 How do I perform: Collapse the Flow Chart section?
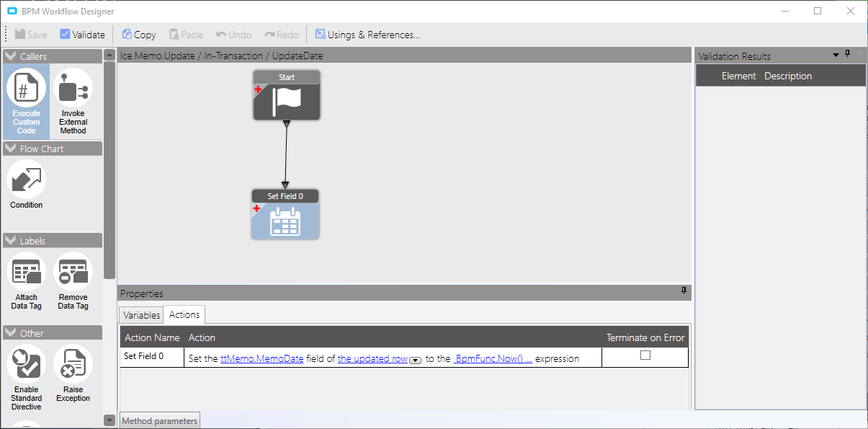[11, 149]
